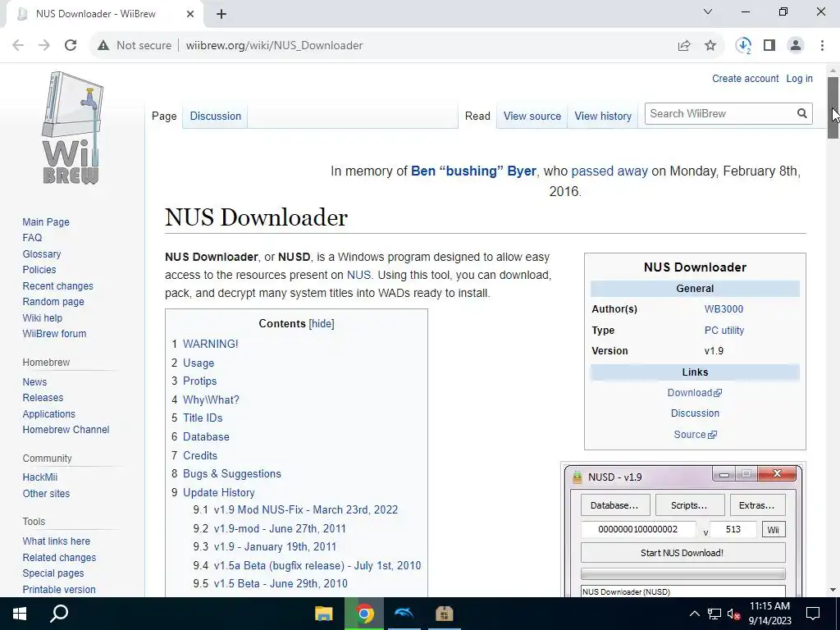This screenshot has height=630, width=840.
Task: Show hidden system tray icons
Action: pos(694,614)
